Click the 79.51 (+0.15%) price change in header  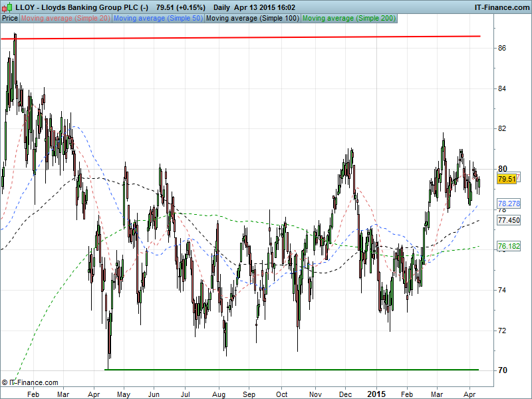pos(180,7)
